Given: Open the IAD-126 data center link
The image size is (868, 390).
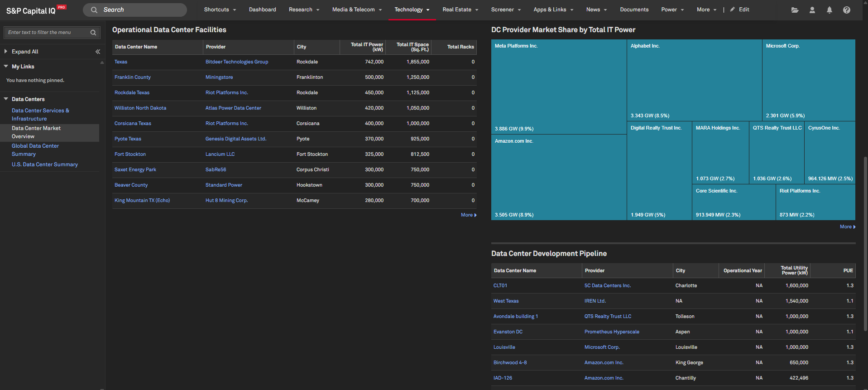Looking at the screenshot, I should 503,378.
